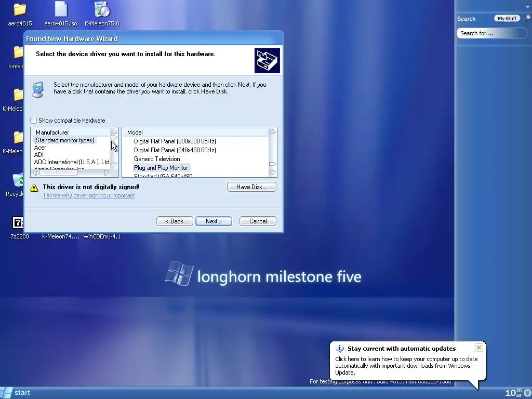
Task: Open the aero4015 folder icon
Action: pyautogui.click(x=20, y=9)
